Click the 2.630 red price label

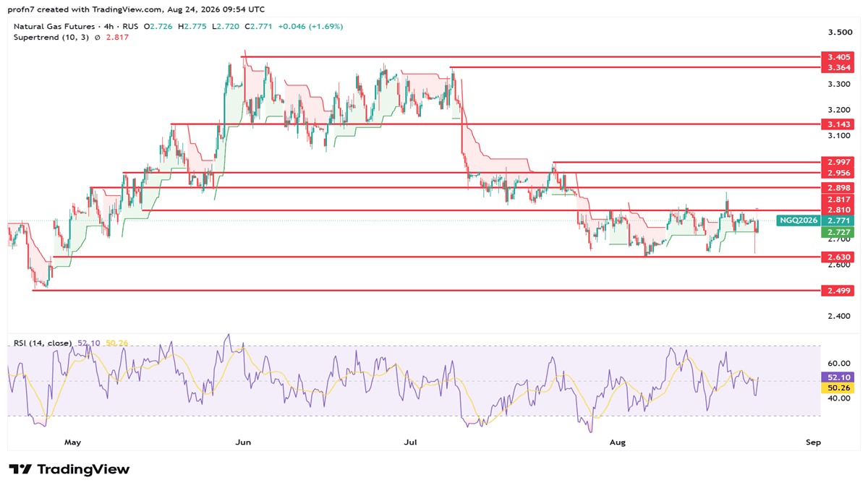coord(838,257)
